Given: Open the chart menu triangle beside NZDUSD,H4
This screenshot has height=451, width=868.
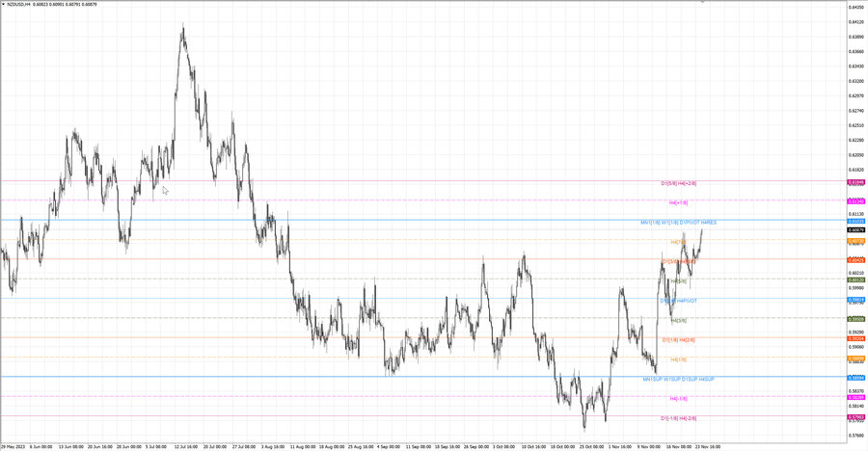Looking at the screenshot, I should [x=3, y=5].
